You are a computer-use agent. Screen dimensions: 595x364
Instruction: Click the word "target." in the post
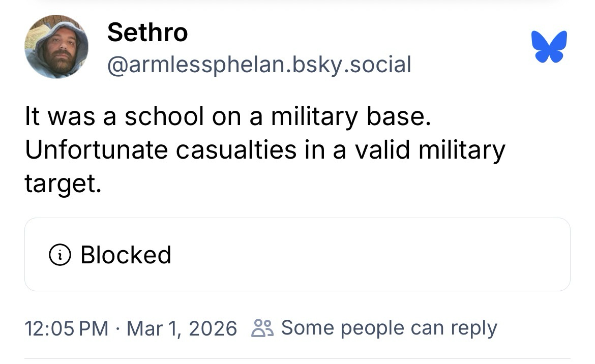[60, 183]
